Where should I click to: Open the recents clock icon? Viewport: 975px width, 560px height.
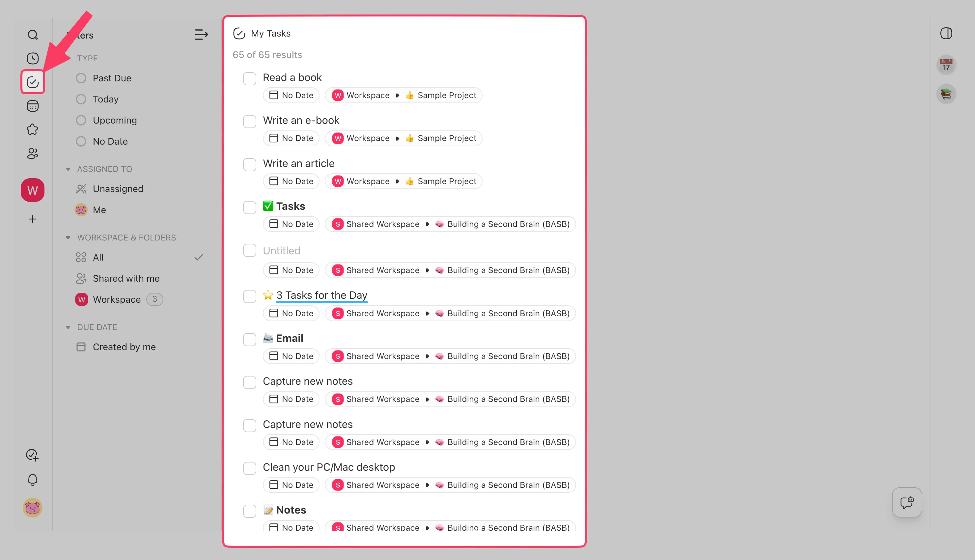(x=33, y=58)
